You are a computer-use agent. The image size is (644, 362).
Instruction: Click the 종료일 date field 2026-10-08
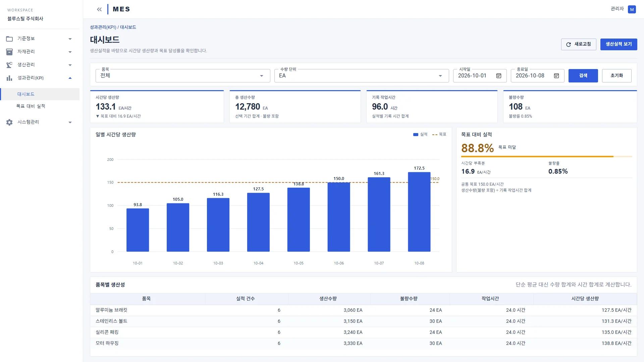(x=537, y=76)
